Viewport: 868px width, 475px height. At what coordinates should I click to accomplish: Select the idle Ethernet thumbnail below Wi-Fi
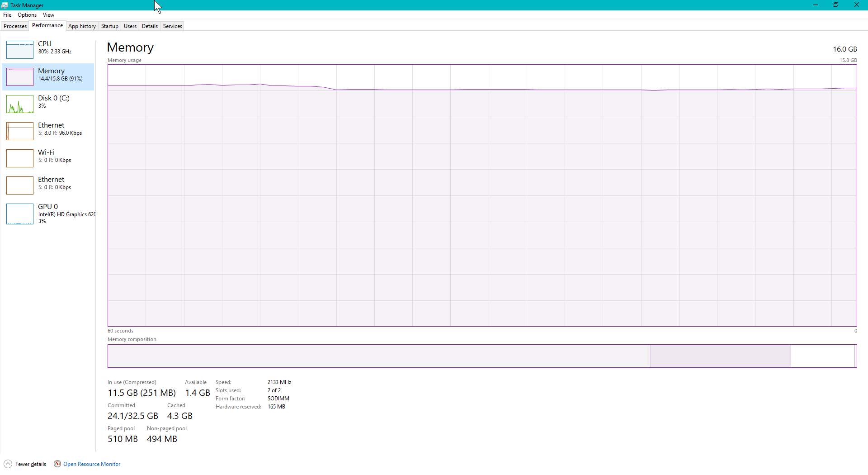(20, 185)
